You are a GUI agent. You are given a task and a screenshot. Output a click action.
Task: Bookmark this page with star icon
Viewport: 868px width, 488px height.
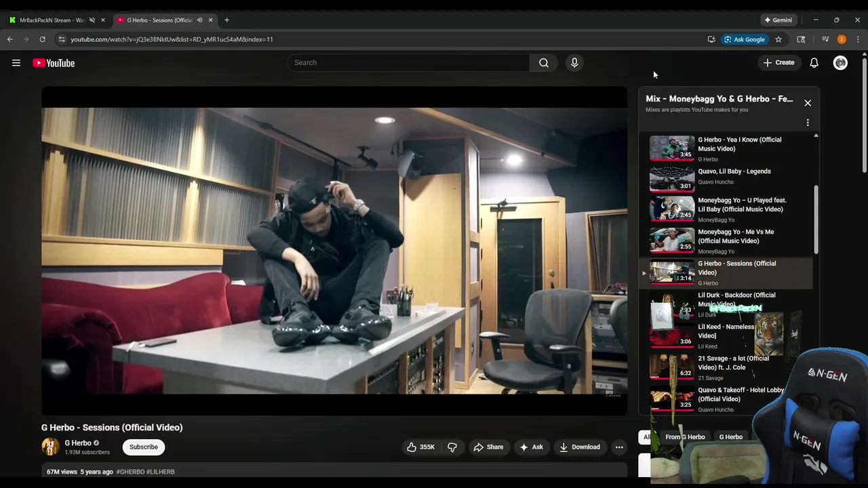tap(778, 39)
